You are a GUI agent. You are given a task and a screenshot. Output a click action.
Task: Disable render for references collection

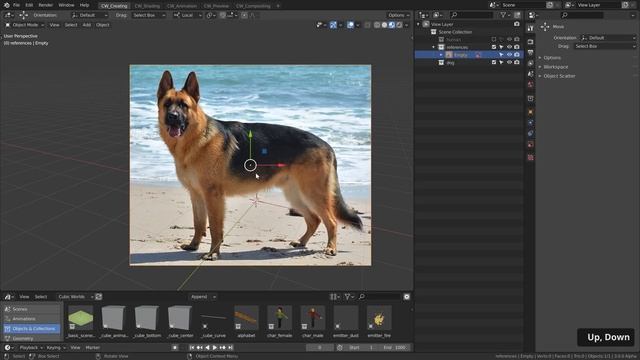(517, 47)
